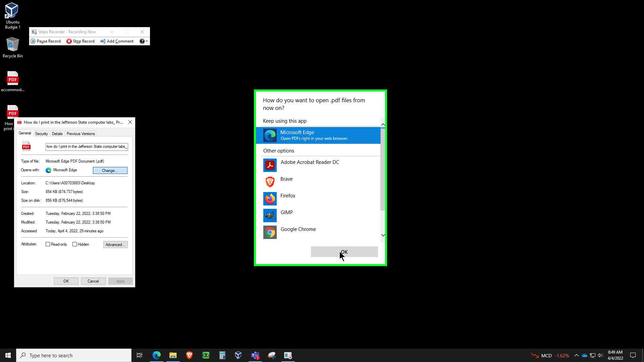644x362 pixels.
Task: Open MCD stock widget on taskbar
Action: click(550, 355)
